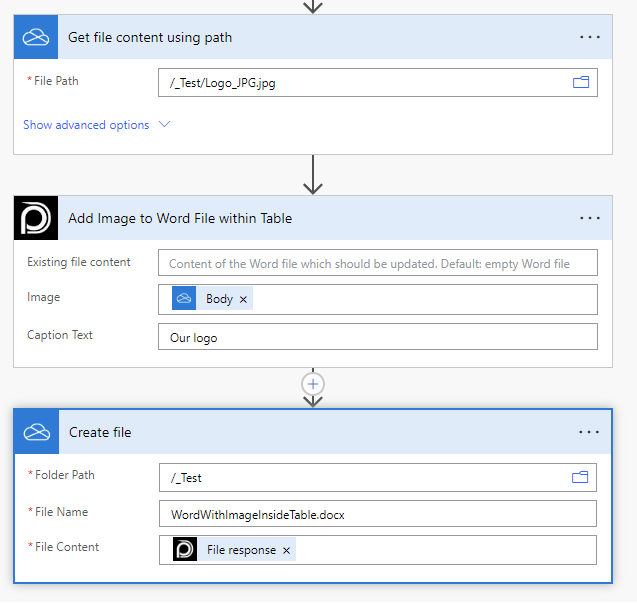The image size is (637, 603).
Task: Select the File response dynamic token
Action: coord(240,550)
